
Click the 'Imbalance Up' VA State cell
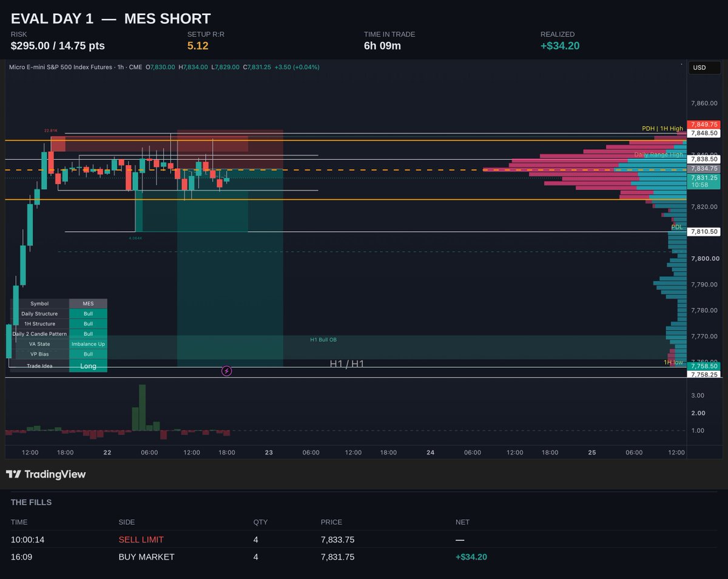(88, 344)
